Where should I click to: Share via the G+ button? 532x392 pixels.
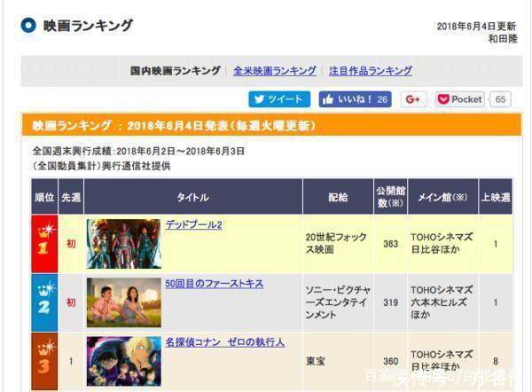[x=413, y=99]
